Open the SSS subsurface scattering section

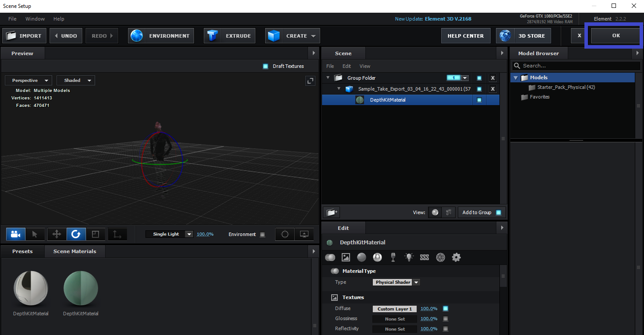[424, 257]
